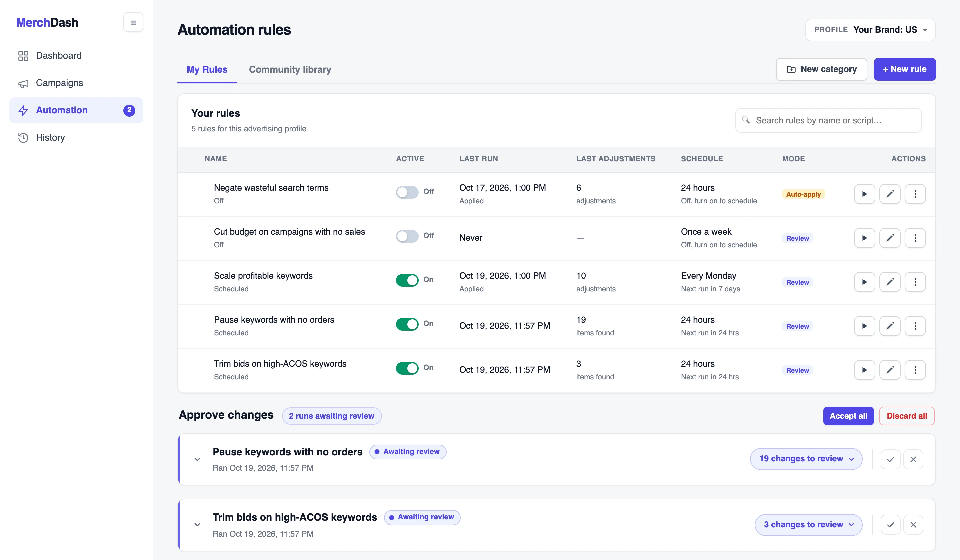Open more options for 'Cut budget on campaigns'
960x560 pixels.
coord(915,238)
